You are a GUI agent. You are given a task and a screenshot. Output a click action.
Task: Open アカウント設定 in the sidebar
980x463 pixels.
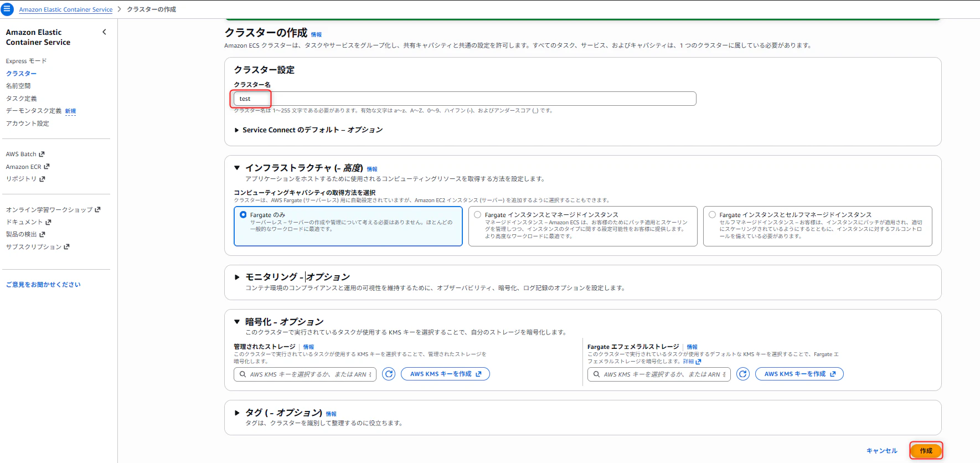point(27,124)
